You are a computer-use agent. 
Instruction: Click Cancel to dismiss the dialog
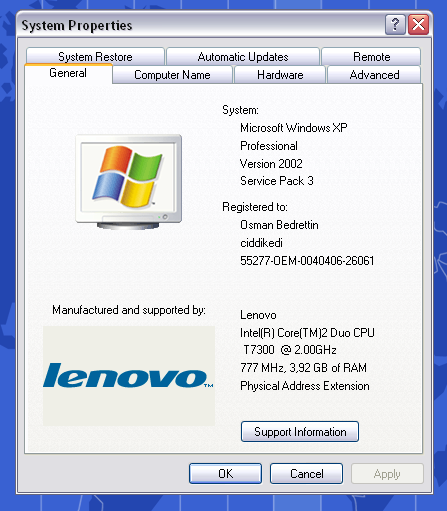click(x=306, y=473)
